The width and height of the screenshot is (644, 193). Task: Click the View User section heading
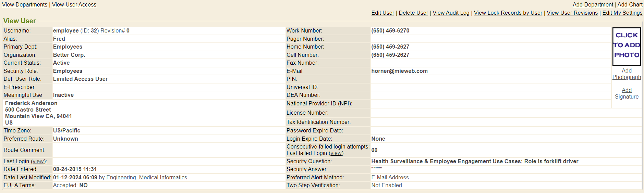(x=20, y=21)
